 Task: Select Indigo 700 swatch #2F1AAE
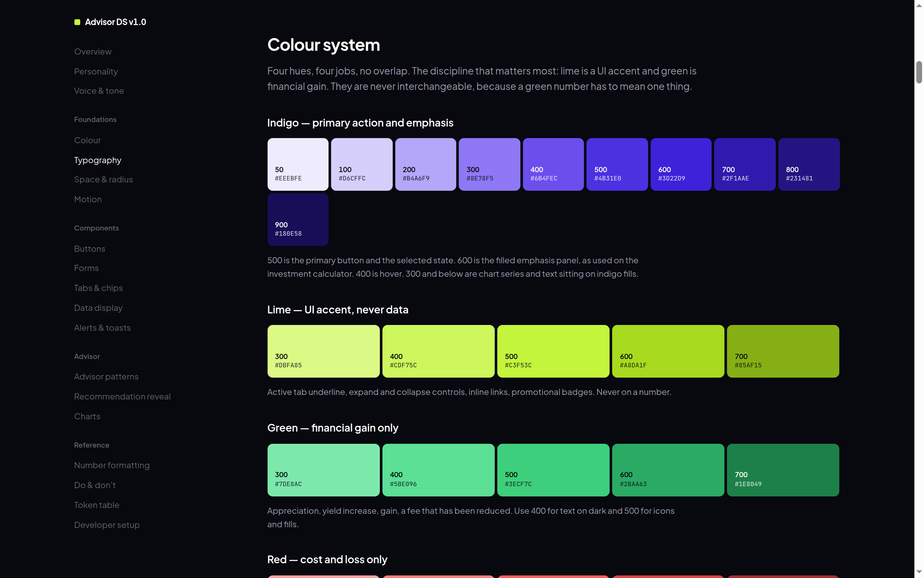pos(745,164)
